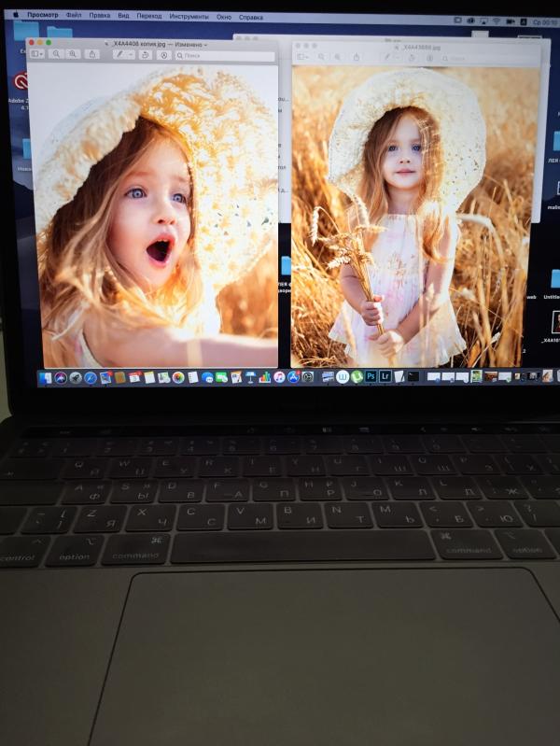Open sidebar view dropdown in left Preview window
The height and width of the screenshot is (746, 560).
click(x=37, y=54)
